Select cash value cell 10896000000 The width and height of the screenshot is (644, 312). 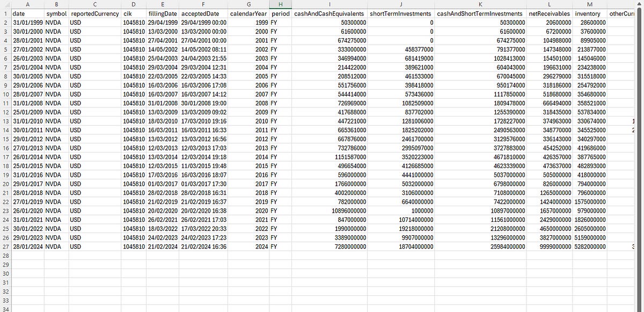click(x=330, y=211)
